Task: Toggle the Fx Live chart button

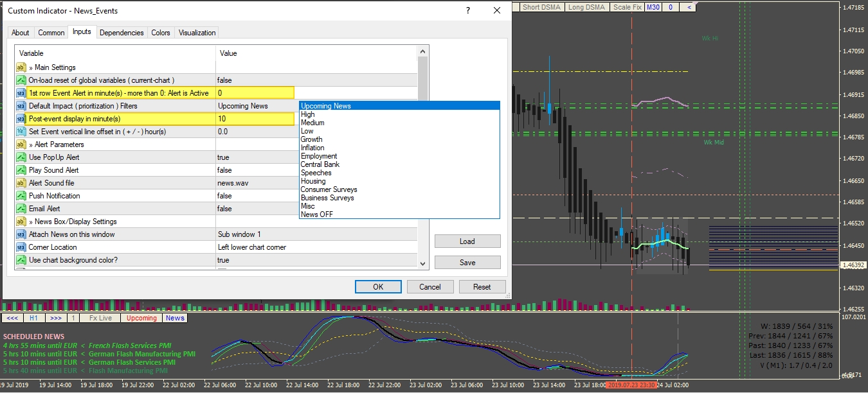Action: pos(100,318)
